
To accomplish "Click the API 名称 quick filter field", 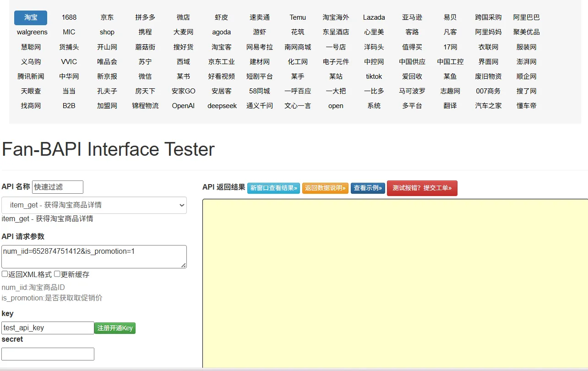I will pos(57,187).
